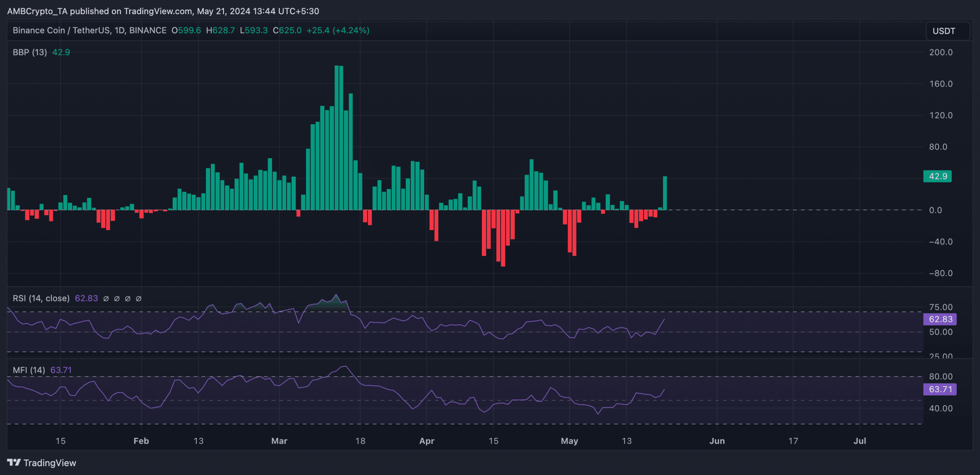Click the RSI legend value 62.83

87,298
